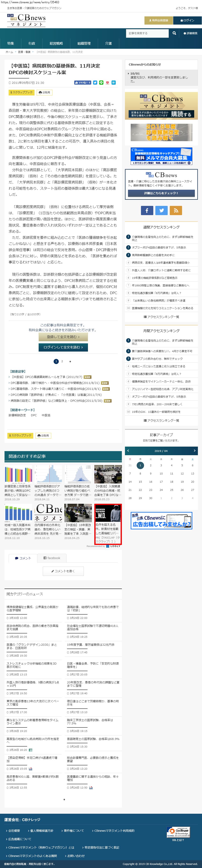Save article to Pocket icon
The width and height of the screenshot is (202, 868).
tap(107, 83)
